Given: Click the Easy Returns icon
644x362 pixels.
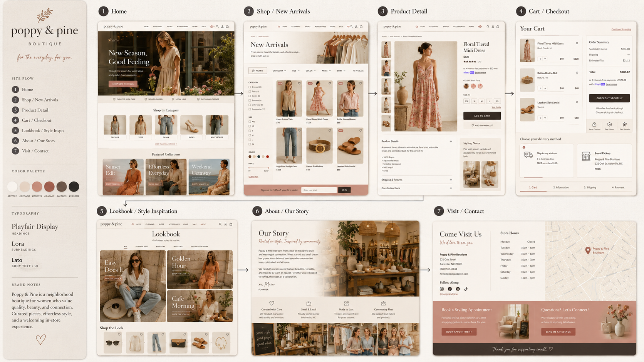Looking at the screenshot, I should pyautogui.click(x=609, y=124).
